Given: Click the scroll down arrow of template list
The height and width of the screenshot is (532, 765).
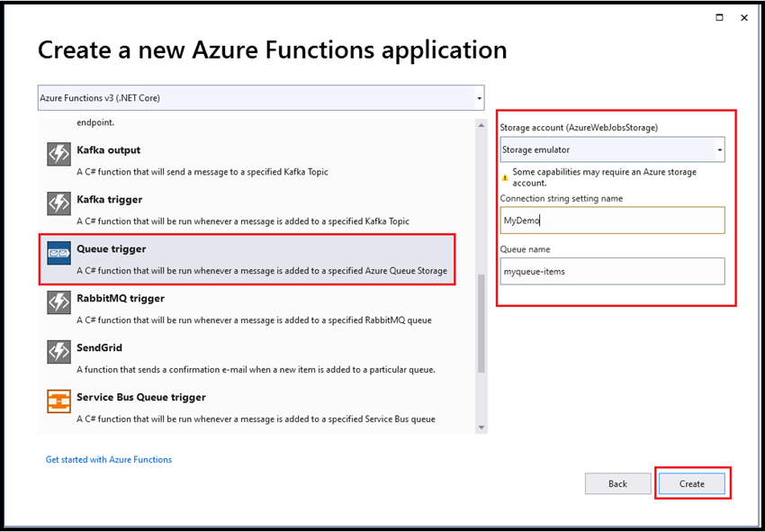Looking at the screenshot, I should tap(481, 427).
